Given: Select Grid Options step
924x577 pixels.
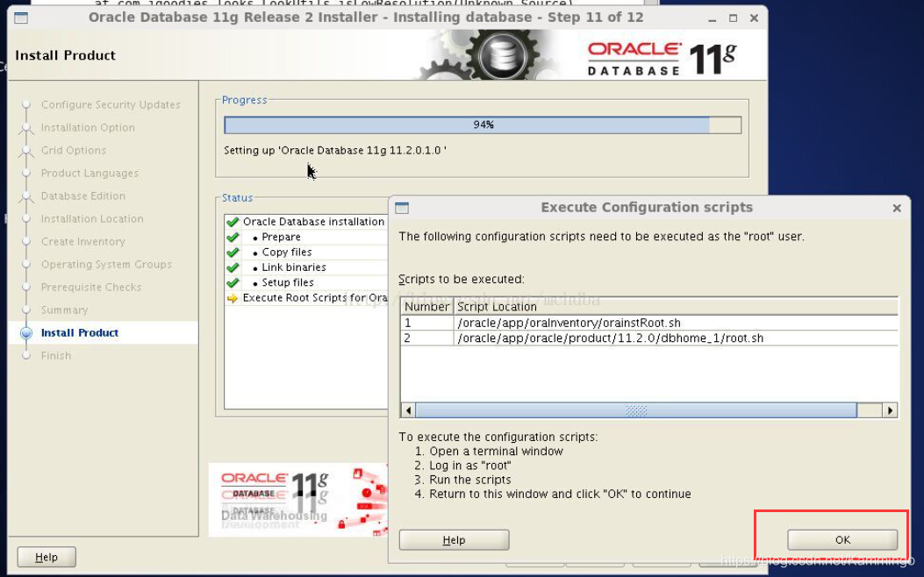Looking at the screenshot, I should point(74,151).
